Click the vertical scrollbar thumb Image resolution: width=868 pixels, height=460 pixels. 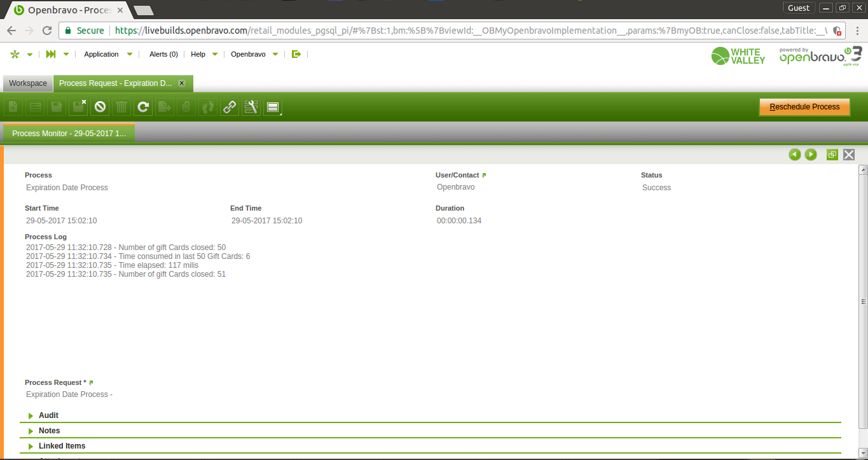pyautogui.click(x=863, y=301)
